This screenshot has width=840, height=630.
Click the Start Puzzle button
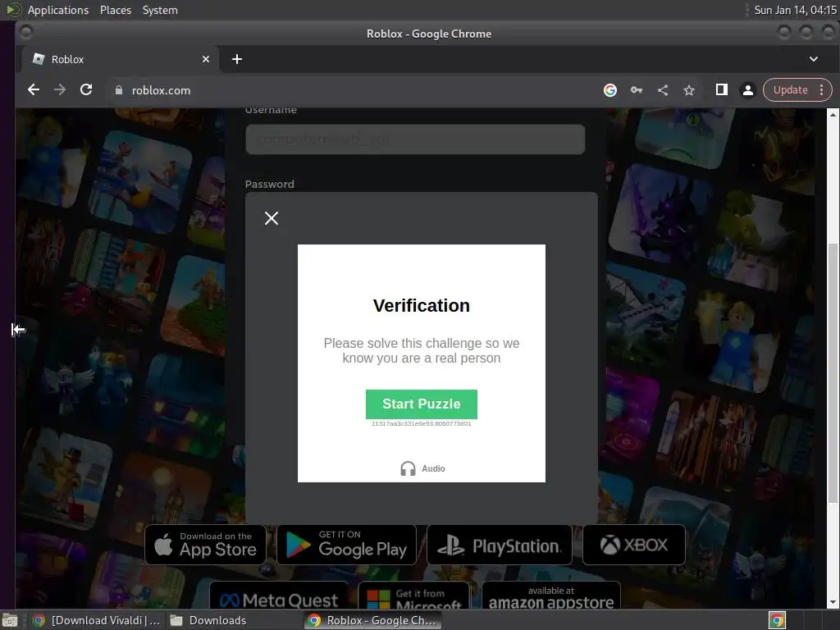pyautogui.click(x=421, y=404)
